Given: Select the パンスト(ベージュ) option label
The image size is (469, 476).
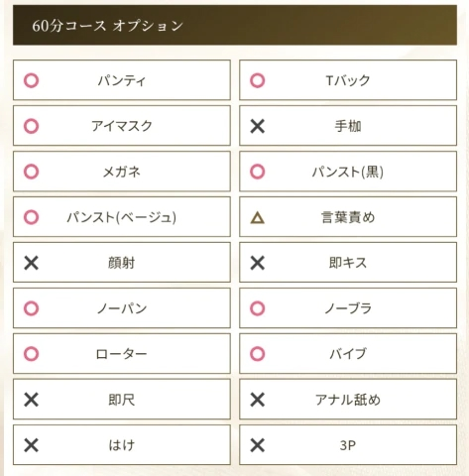Looking at the screenshot, I should point(122,217).
